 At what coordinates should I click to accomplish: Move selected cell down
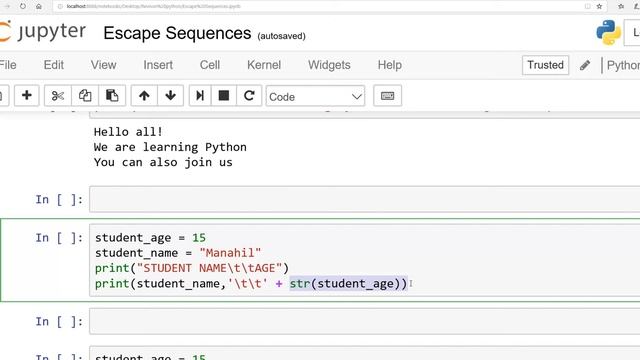pos(171,96)
